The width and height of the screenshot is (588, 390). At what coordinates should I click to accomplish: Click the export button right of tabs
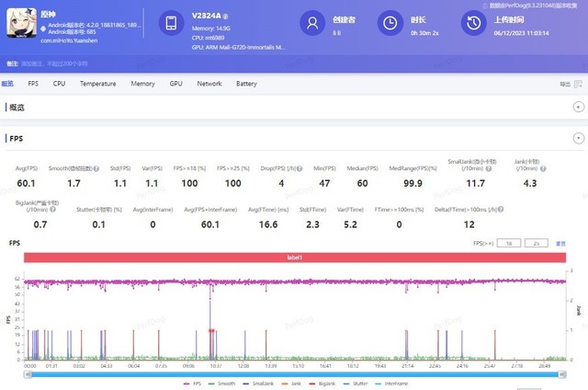(x=566, y=84)
